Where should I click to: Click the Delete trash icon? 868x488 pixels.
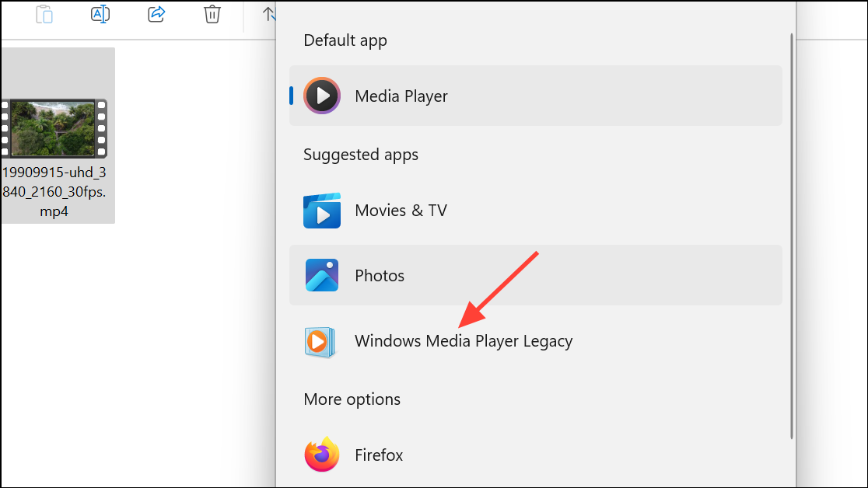coord(212,14)
